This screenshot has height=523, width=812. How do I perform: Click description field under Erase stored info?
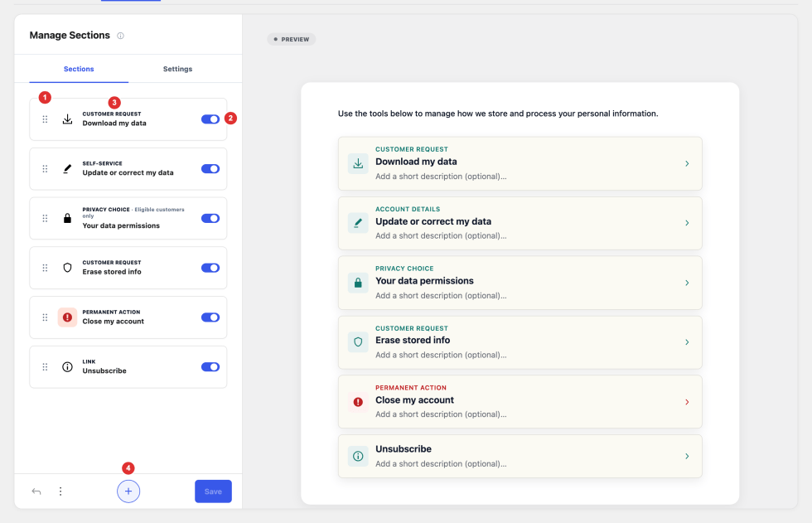pyautogui.click(x=441, y=355)
